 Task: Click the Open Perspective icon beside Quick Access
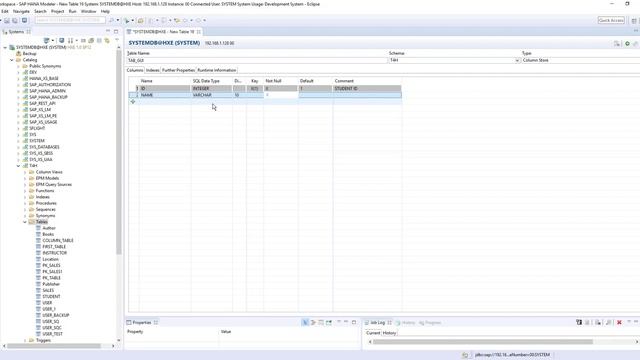633,20
